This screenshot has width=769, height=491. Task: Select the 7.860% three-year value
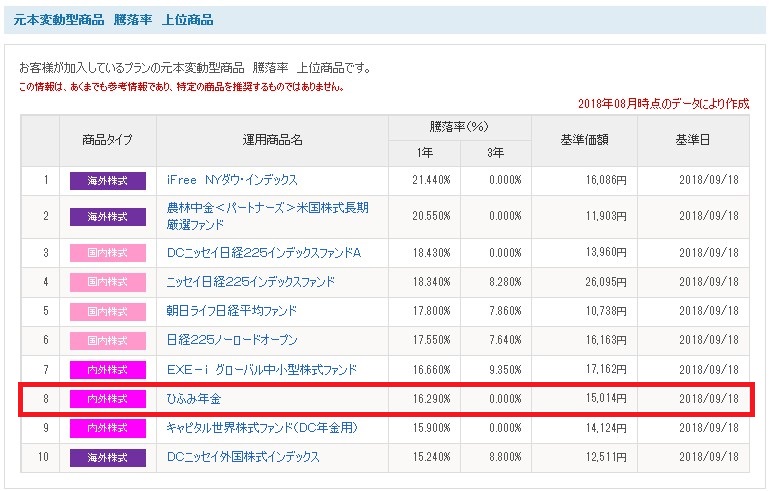[x=505, y=310]
